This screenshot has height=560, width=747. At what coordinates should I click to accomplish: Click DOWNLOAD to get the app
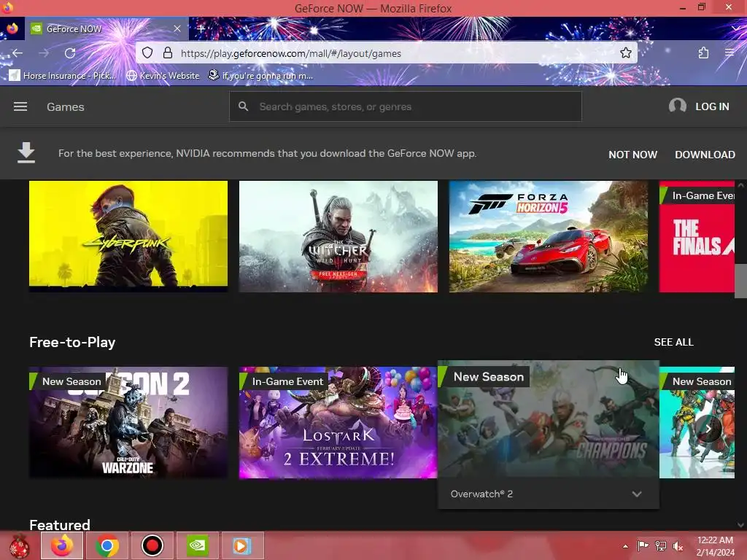coord(705,155)
